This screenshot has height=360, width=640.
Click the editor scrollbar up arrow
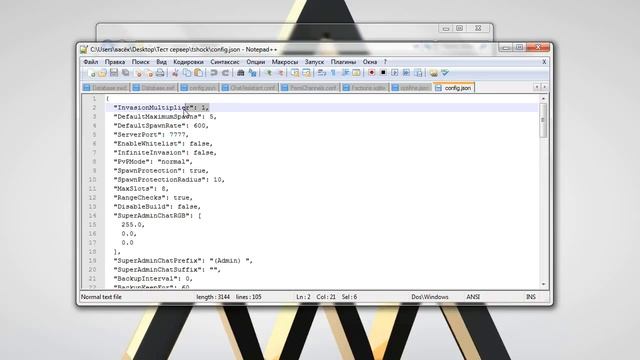pyautogui.click(x=543, y=99)
